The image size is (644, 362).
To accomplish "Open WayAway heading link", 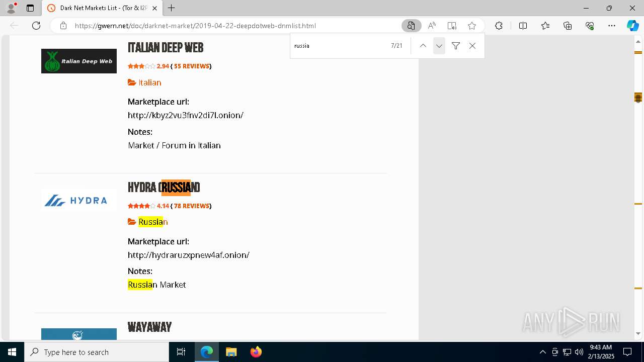I will pyautogui.click(x=150, y=327).
